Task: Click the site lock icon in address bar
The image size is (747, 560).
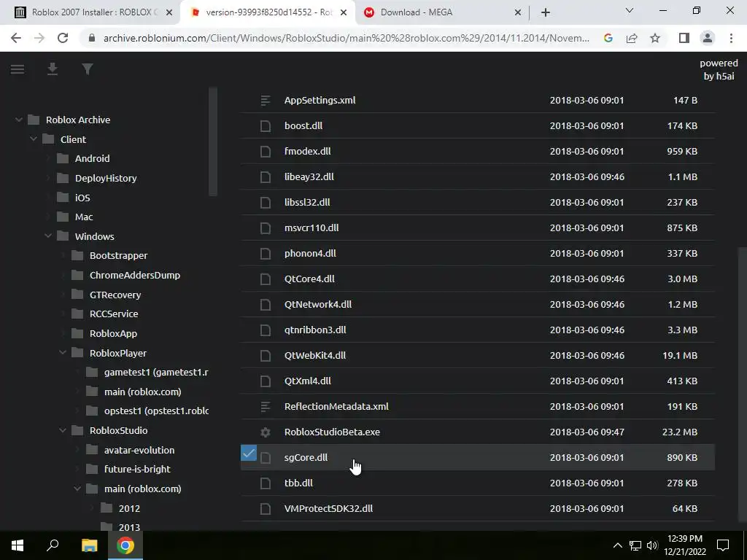Action: click(x=92, y=38)
